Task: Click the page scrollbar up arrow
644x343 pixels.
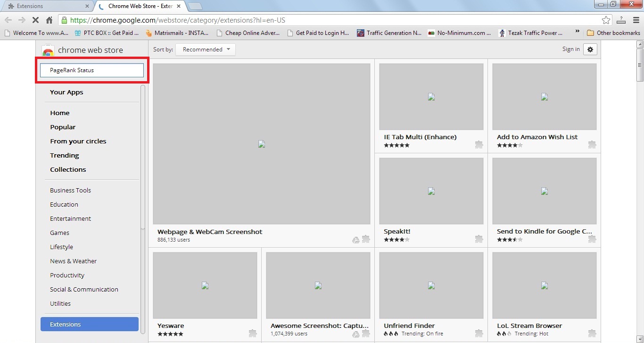Action: (x=640, y=44)
